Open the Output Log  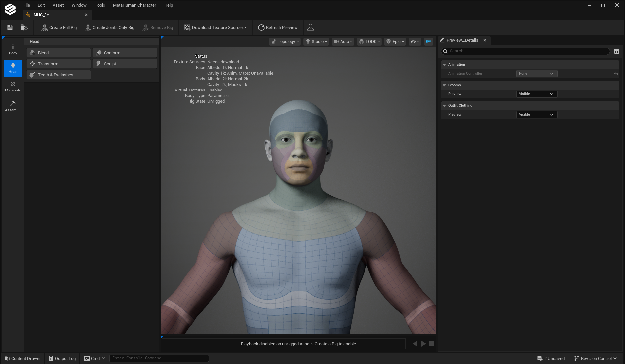[x=62, y=359]
